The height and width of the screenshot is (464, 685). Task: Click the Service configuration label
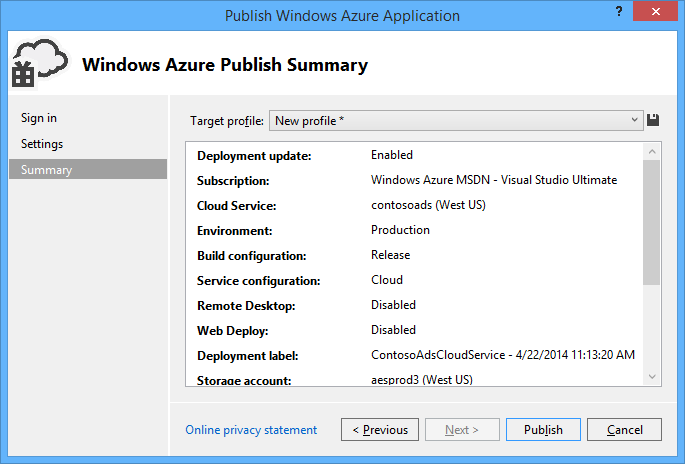(259, 281)
